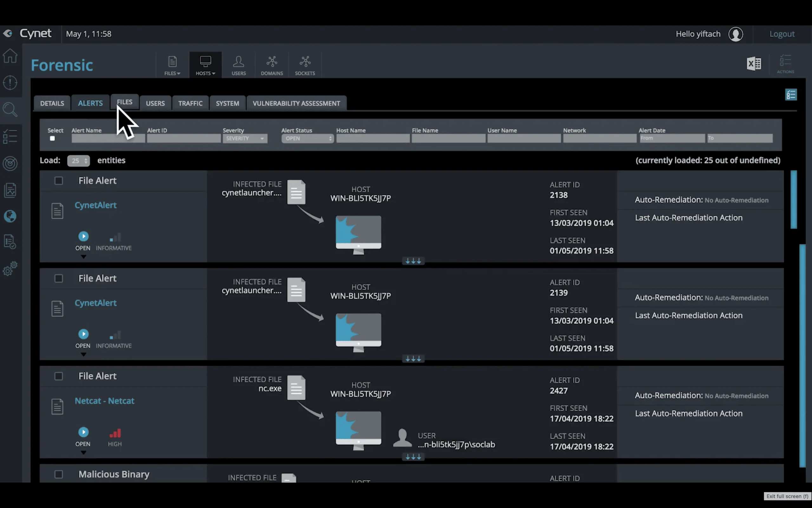Toggle the blue list view icon
Viewport: 812px width, 508px height.
[x=791, y=95]
